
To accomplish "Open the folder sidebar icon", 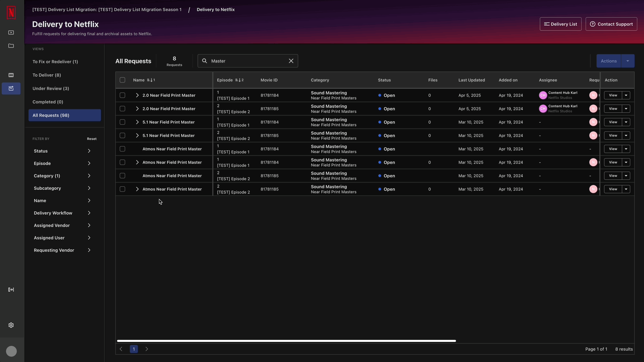I will 11,46.
